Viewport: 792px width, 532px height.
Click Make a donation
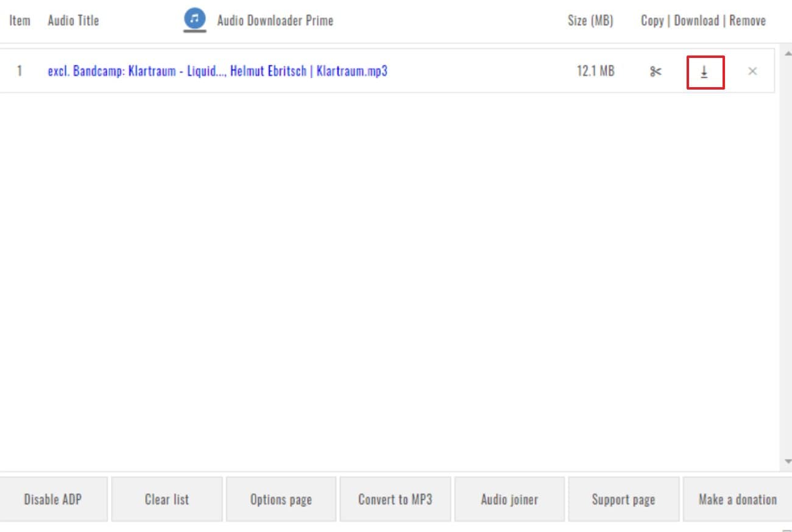737,500
